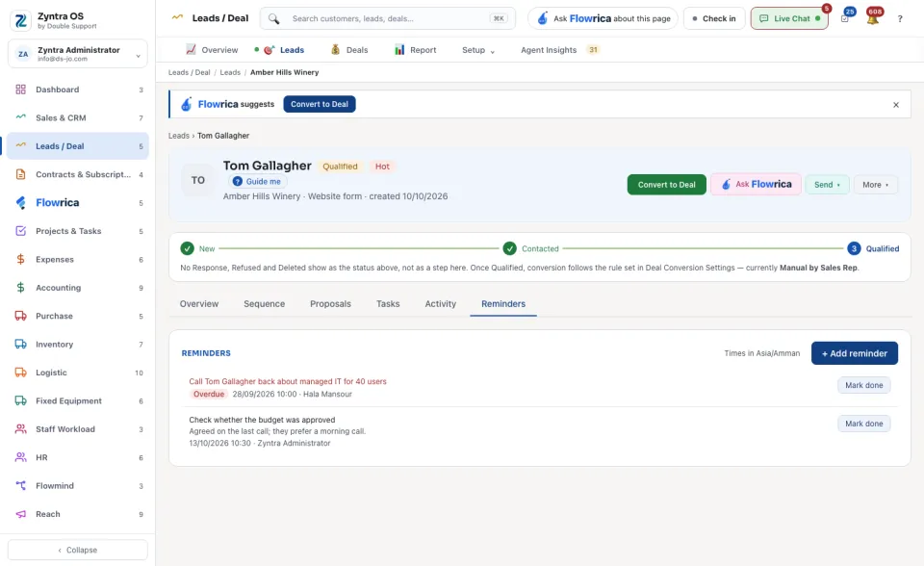Screen dimensions: 924x566
Task: Click Convert to Deal in Flowrica suggestion
Action: pos(320,104)
